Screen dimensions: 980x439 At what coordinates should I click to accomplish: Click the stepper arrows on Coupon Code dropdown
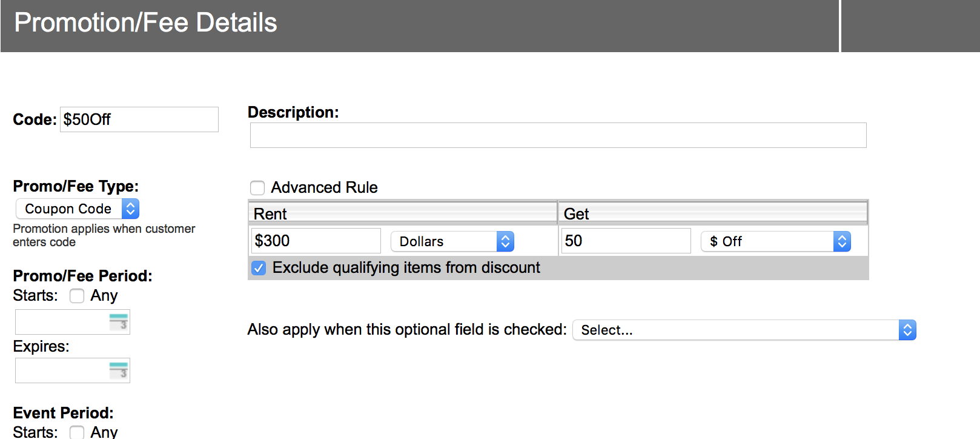pos(130,209)
